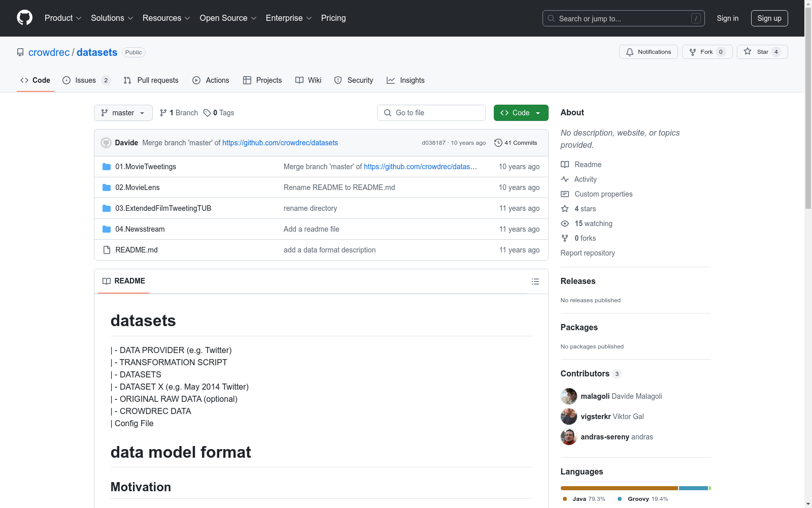The height and width of the screenshot is (508, 812).
Task: Click the pulse icon beside Activity
Action: (565, 179)
